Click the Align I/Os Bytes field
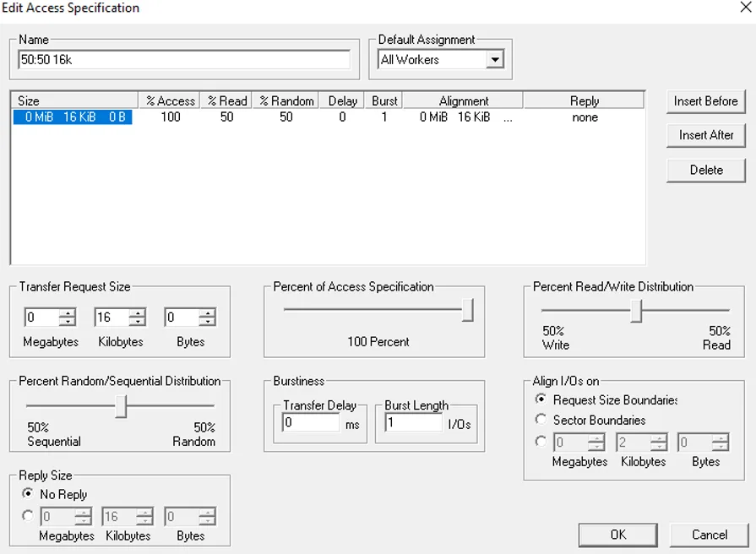 pyautogui.click(x=695, y=443)
